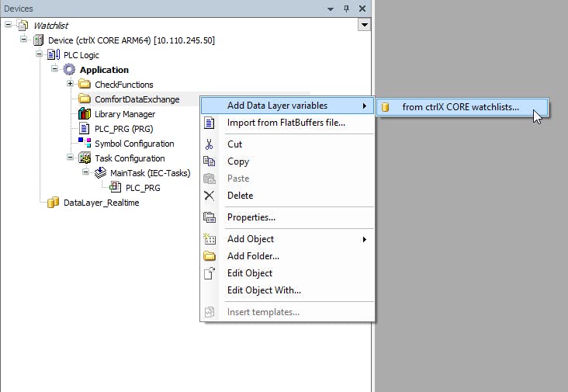Select the DataLayer_Realtime label
This screenshot has height=392, width=568.
click(x=102, y=203)
